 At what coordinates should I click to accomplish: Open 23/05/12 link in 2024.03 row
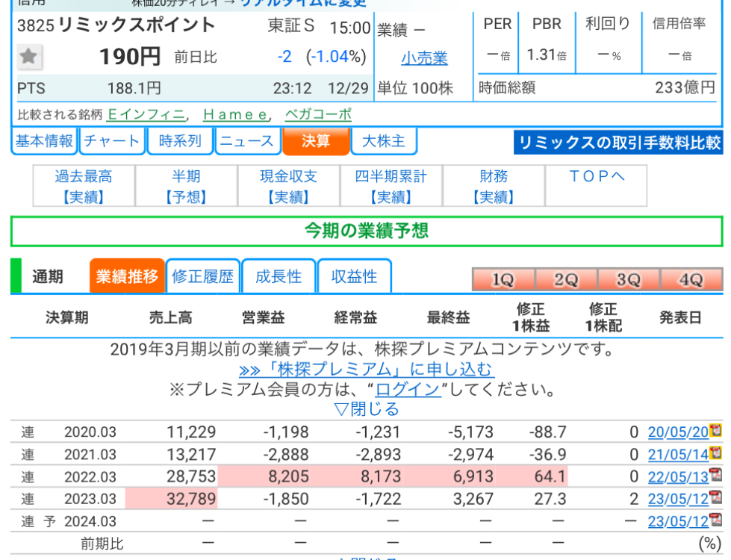[x=678, y=521]
